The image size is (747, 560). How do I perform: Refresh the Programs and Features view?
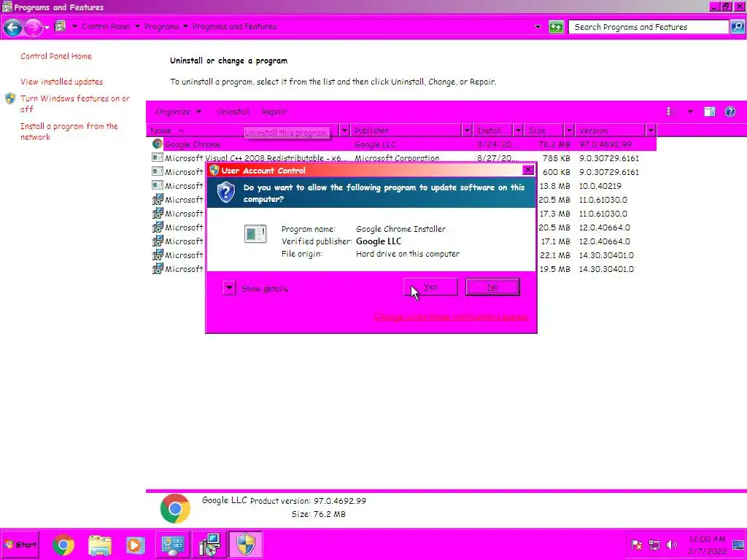pyautogui.click(x=556, y=27)
